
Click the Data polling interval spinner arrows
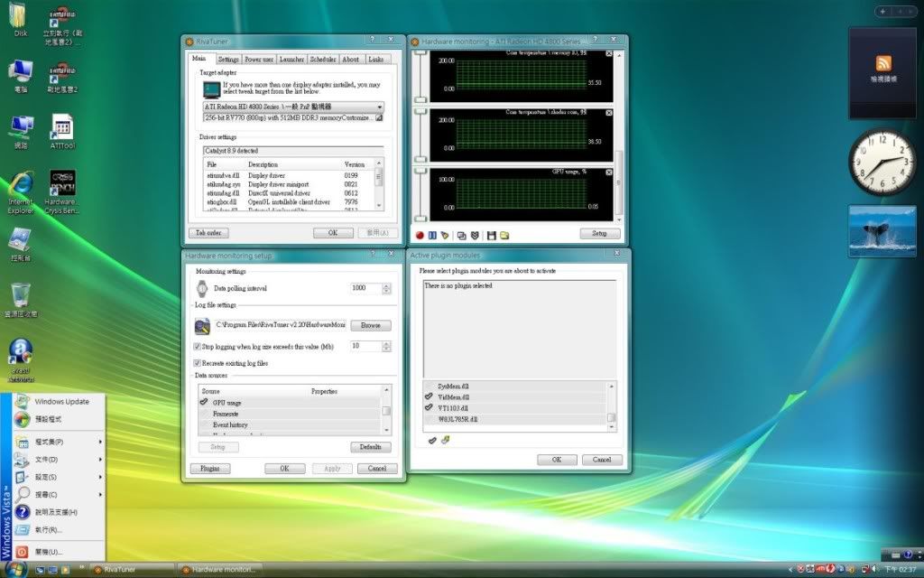click(x=386, y=288)
